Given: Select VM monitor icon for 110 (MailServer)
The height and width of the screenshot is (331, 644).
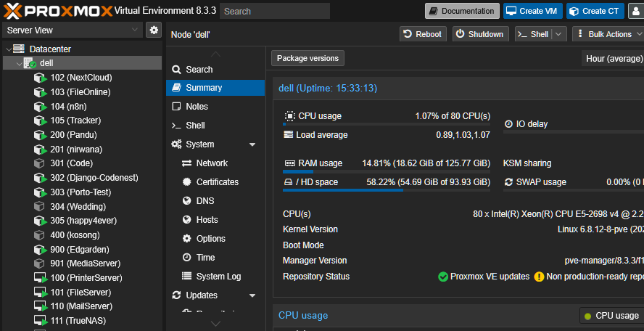Looking at the screenshot, I should tap(41, 306).
